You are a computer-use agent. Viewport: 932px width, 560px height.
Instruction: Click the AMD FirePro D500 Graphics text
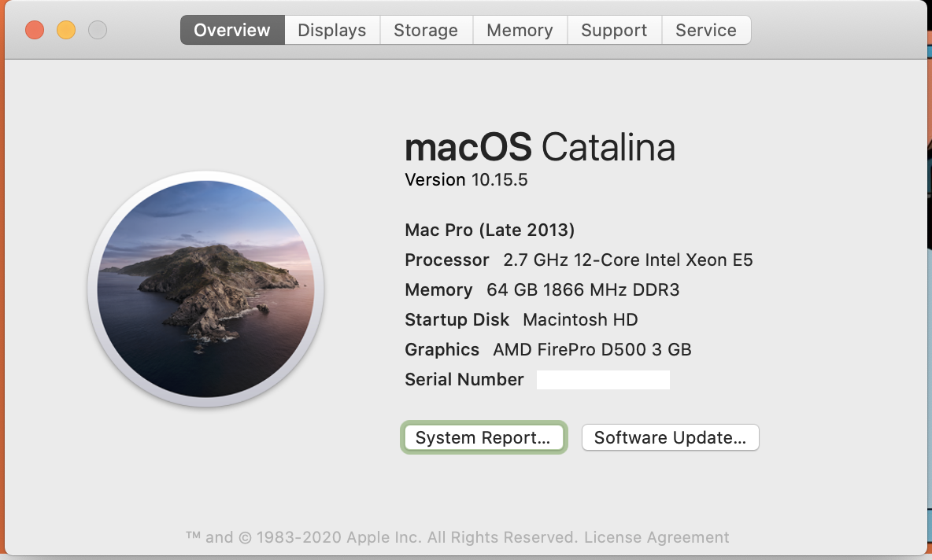pos(592,349)
